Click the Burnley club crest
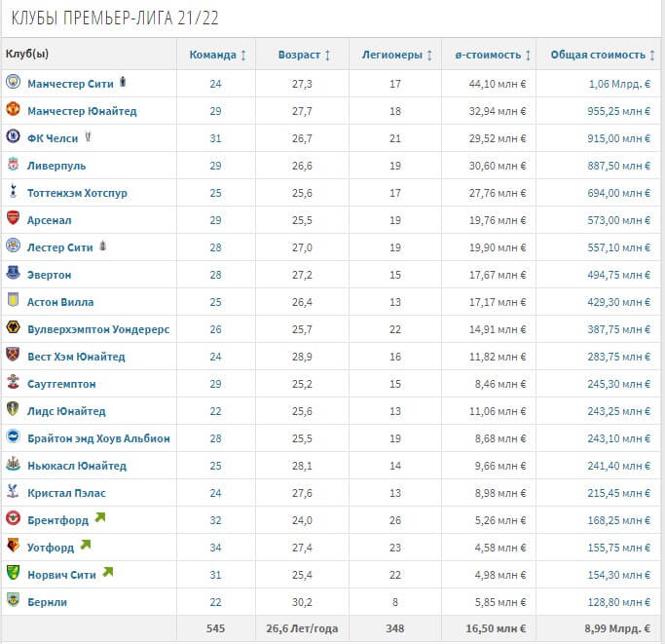Image resolution: width=665 pixels, height=644 pixels. [14, 599]
